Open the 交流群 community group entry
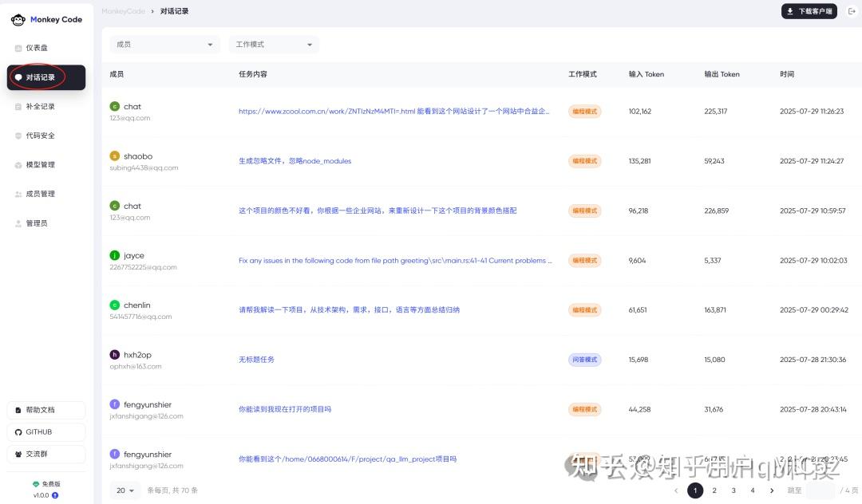Image resolution: width=862 pixels, height=504 pixels. pyautogui.click(x=45, y=454)
